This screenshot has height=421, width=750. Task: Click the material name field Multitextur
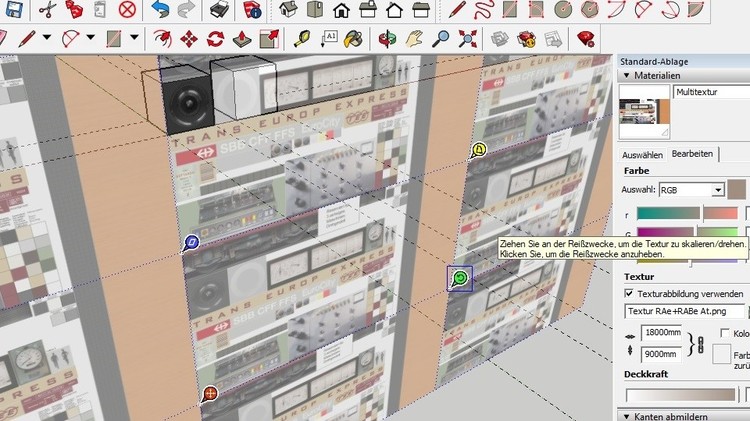click(x=711, y=92)
